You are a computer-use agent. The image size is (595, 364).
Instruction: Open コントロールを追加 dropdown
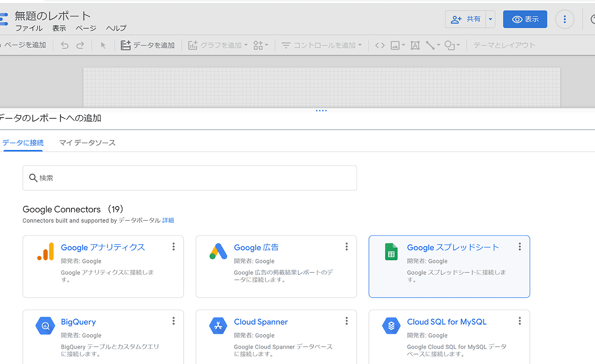(322, 45)
